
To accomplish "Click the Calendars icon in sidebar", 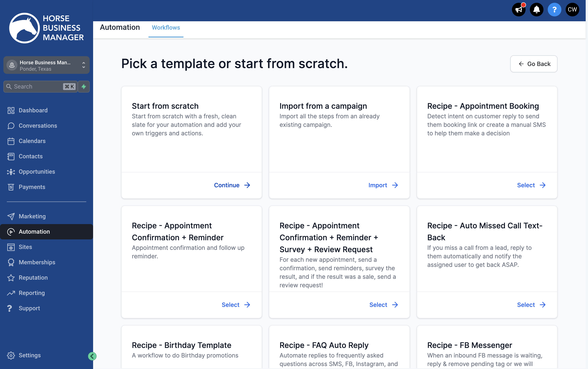I will click(x=11, y=141).
